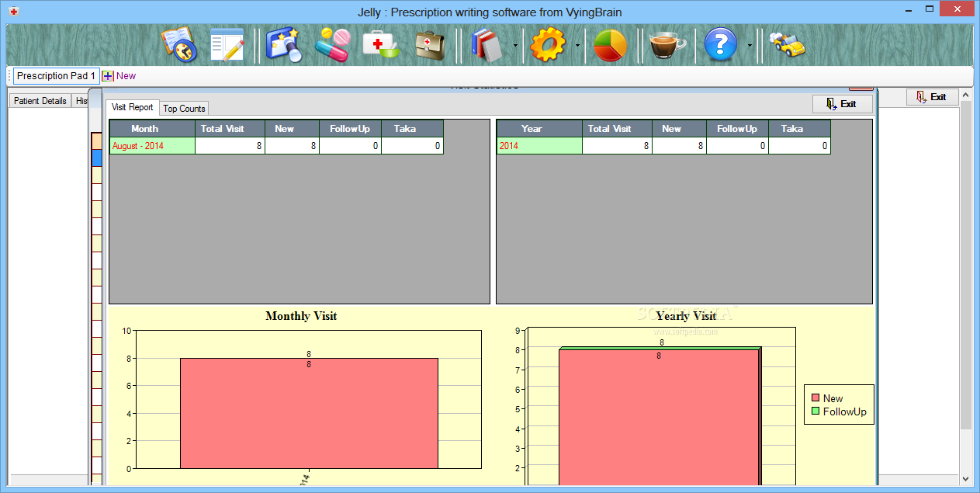980x493 pixels.
Task: Click the Yearly Visit chart title
Action: (686, 316)
